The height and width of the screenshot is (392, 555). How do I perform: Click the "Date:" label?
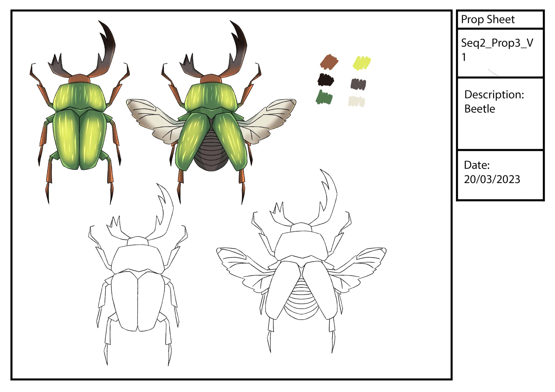click(x=477, y=165)
